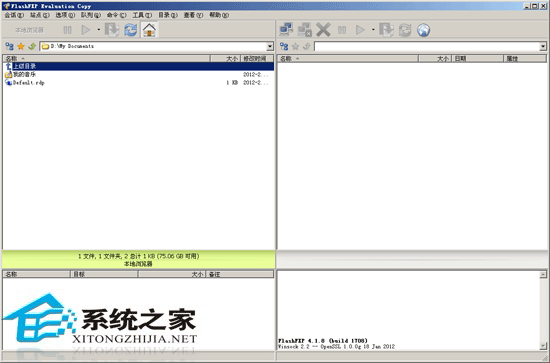Image resolution: width=550 pixels, height=363 pixels.
Task: Click the Abort X icon
Action: pyautogui.click(x=323, y=30)
